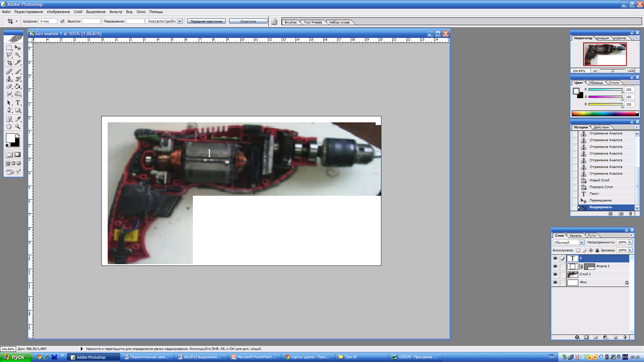Click the delete layer trash icon
The height and width of the screenshot is (362, 644).
coord(625,337)
